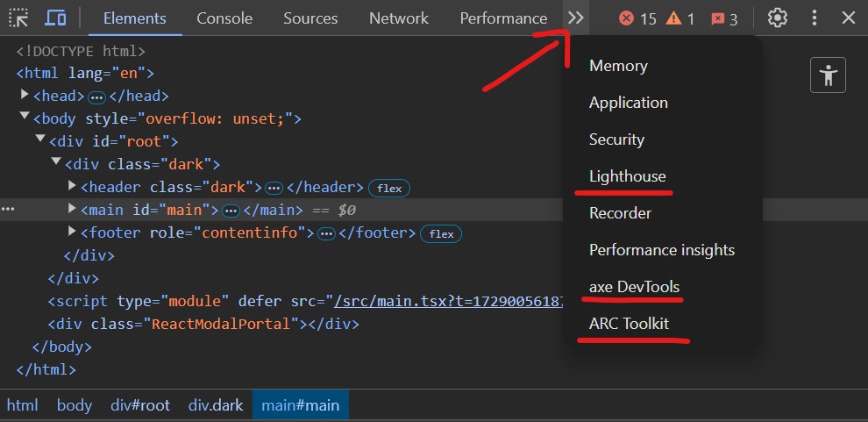This screenshot has height=422, width=868.
Task: Select the body breadcrumb
Action: [x=75, y=405]
